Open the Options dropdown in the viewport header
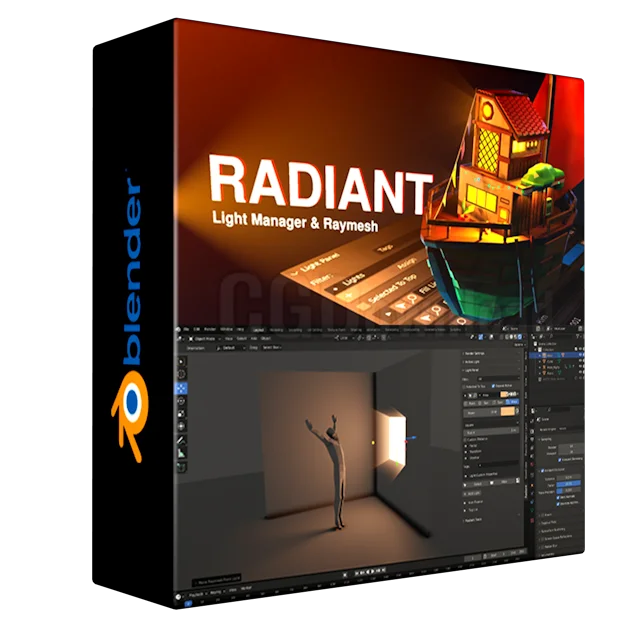The height and width of the screenshot is (630, 630). (519, 344)
